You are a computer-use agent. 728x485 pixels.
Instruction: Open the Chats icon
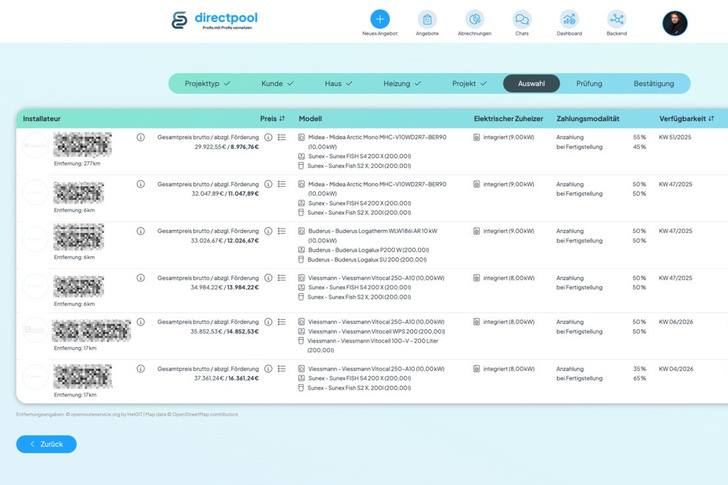(x=522, y=19)
